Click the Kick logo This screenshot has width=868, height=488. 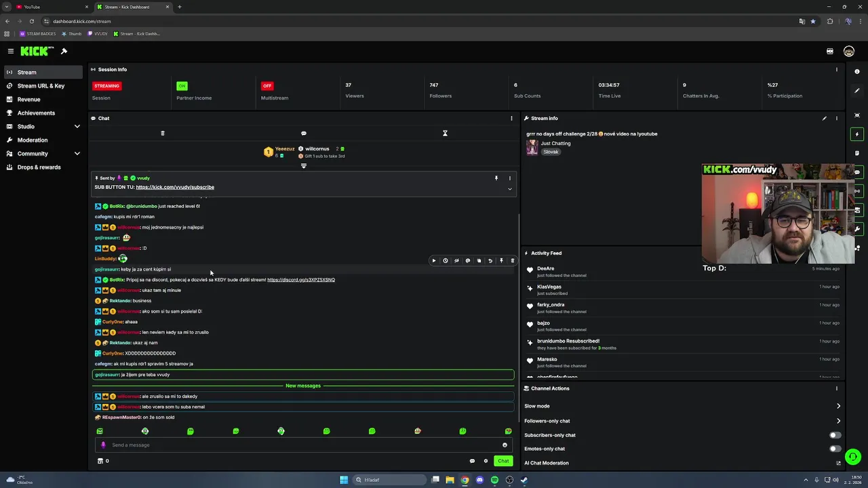37,52
